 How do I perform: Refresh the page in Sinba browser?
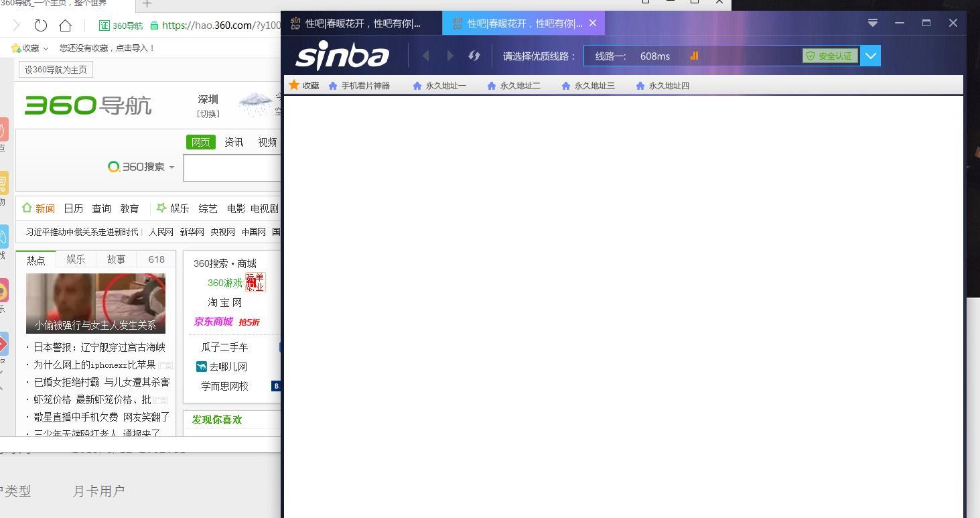pyautogui.click(x=474, y=56)
